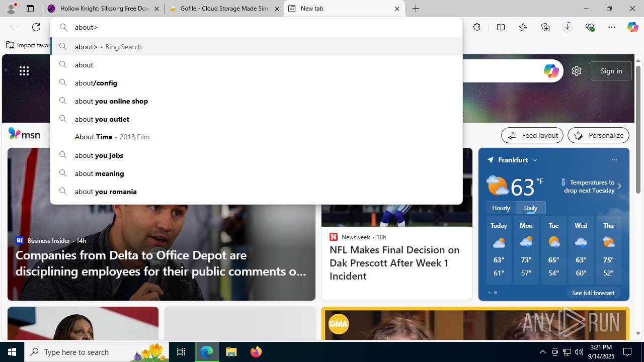Open the Edge profile icon
The image size is (644, 362).
click(x=11, y=9)
